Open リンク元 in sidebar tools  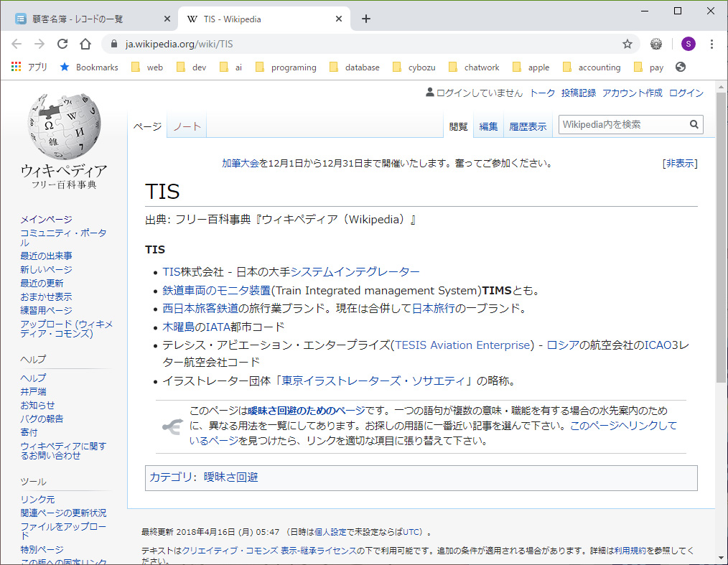(37, 500)
